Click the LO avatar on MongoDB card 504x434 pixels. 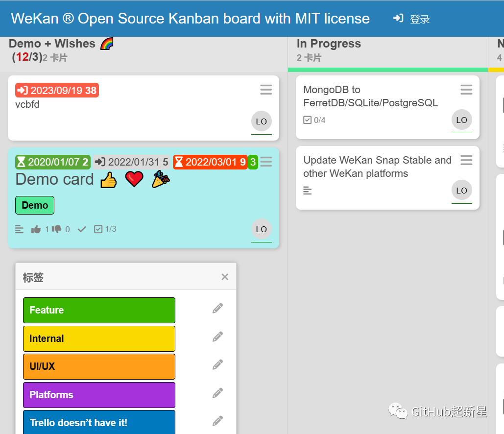pyautogui.click(x=461, y=120)
